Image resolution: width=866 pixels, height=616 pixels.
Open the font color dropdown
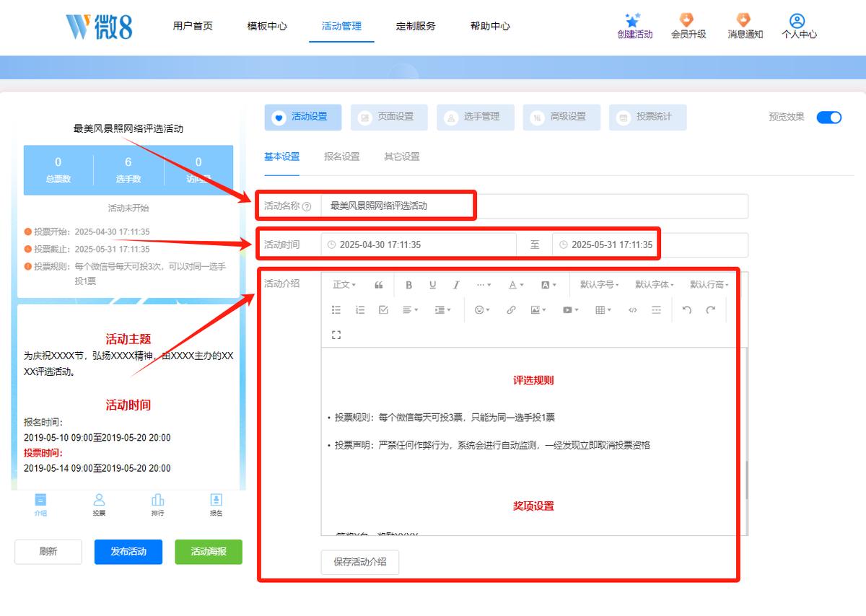click(x=516, y=285)
